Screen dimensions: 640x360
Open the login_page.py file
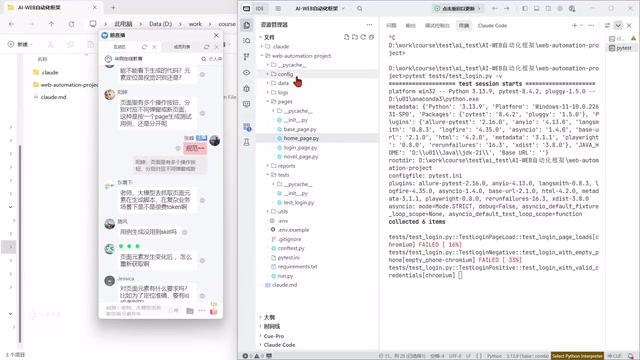300,147
